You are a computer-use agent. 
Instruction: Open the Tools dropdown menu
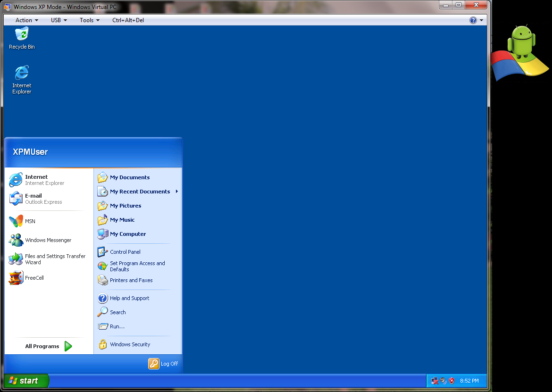pos(90,20)
